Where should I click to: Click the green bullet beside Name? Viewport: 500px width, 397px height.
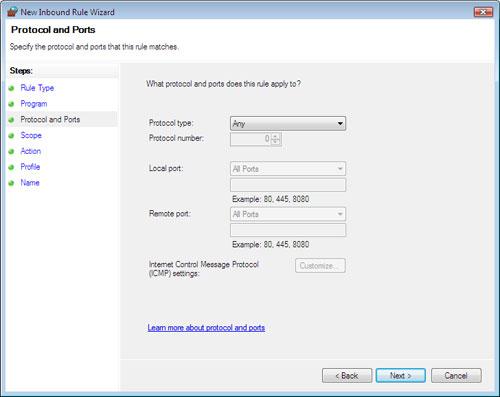tap(11, 183)
